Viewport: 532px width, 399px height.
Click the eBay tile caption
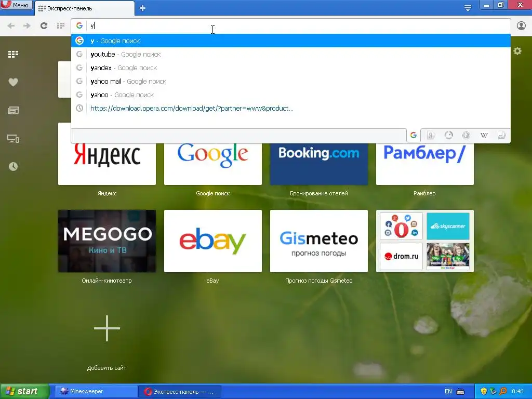click(x=212, y=281)
